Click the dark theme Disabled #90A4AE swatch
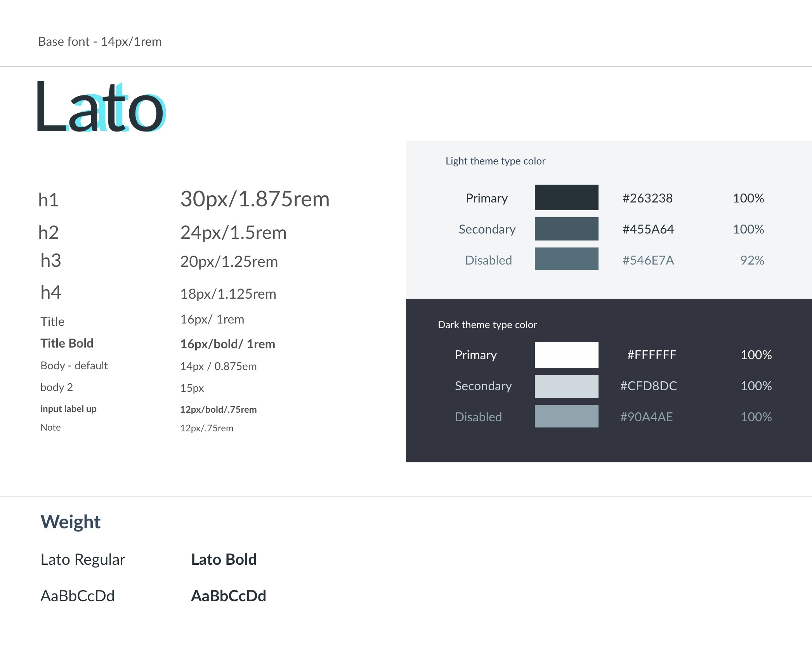Viewport: 812px width, 654px height. click(x=566, y=416)
